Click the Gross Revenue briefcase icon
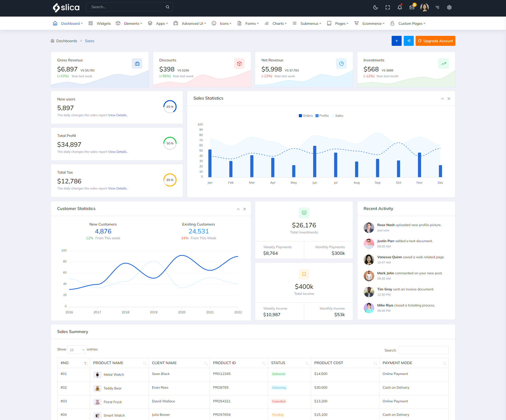 137,64
